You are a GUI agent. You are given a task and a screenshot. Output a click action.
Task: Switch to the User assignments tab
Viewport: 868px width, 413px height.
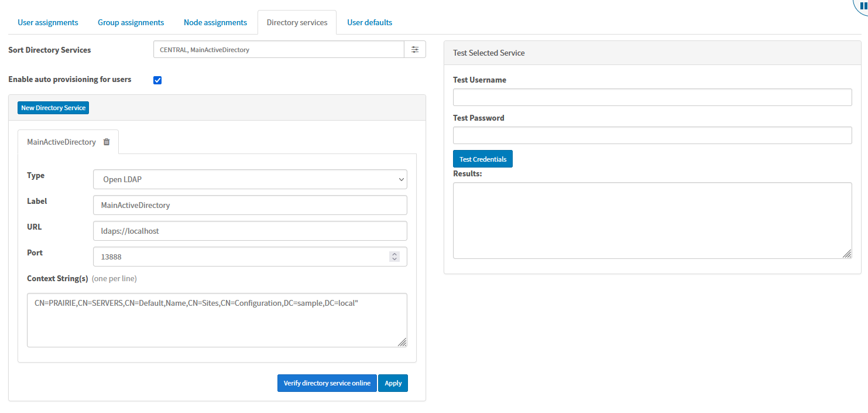[47, 22]
